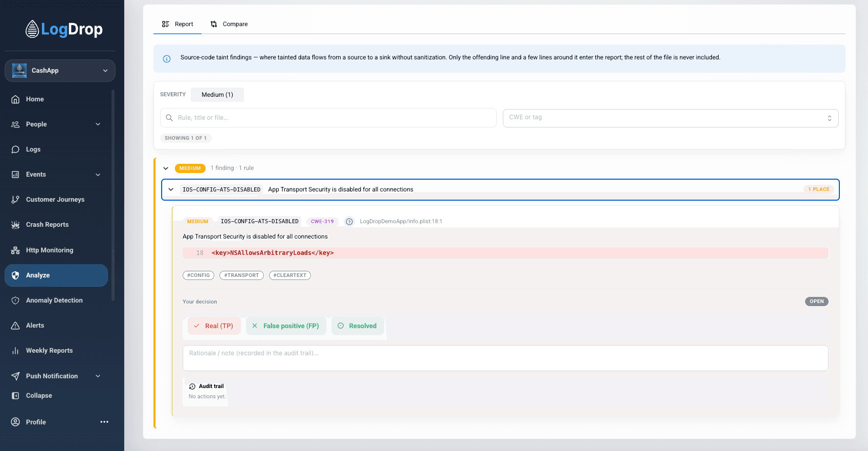Mark finding as False positive (FP)

coord(286,326)
